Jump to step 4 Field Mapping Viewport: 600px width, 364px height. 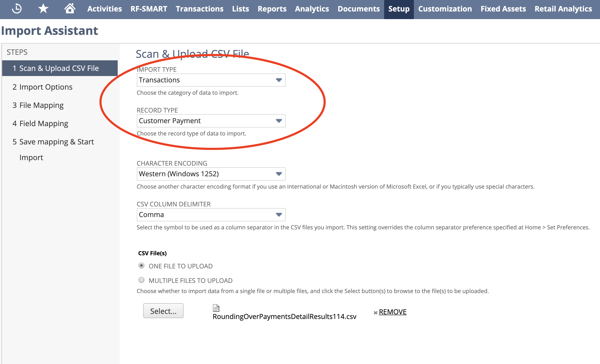40,124
